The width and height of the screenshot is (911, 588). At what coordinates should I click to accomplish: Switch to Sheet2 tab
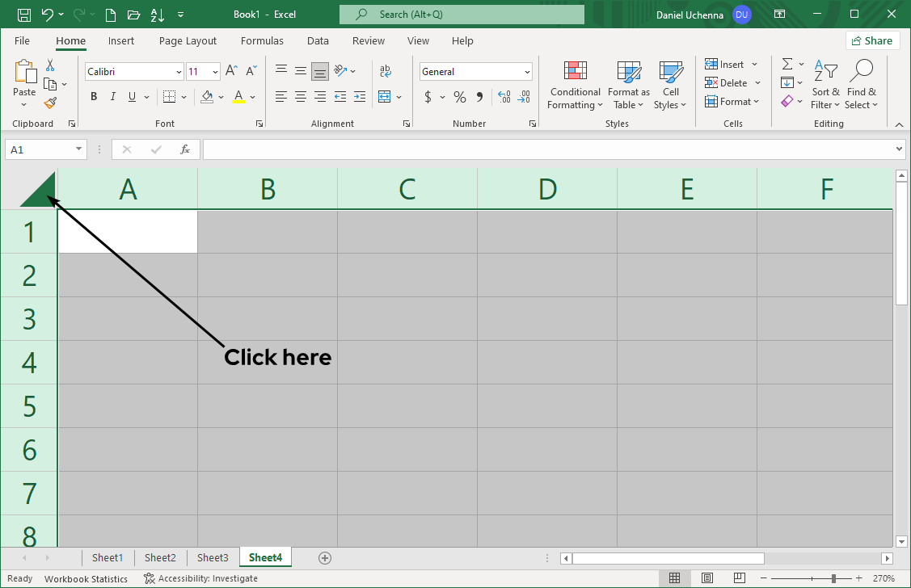(160, 557)
